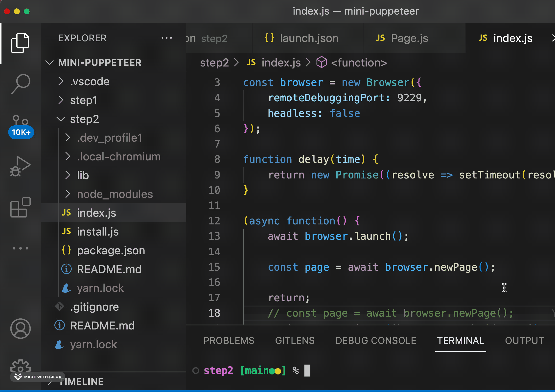Show additional views ellipsis in activity bar

[x=20, y=248]
